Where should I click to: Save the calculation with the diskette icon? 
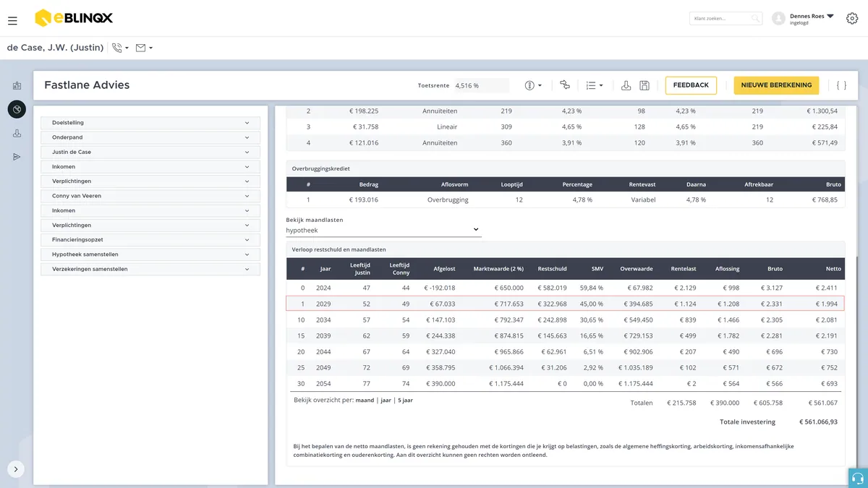point(644,85)
